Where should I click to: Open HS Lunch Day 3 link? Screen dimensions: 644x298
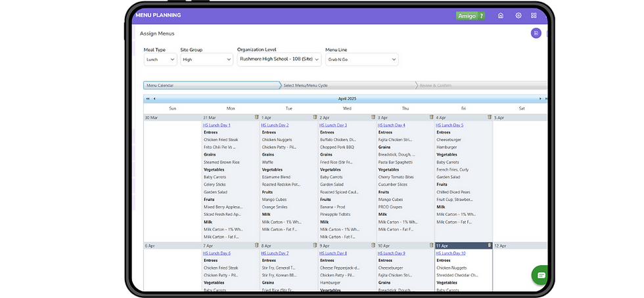[x=333, y=125]
